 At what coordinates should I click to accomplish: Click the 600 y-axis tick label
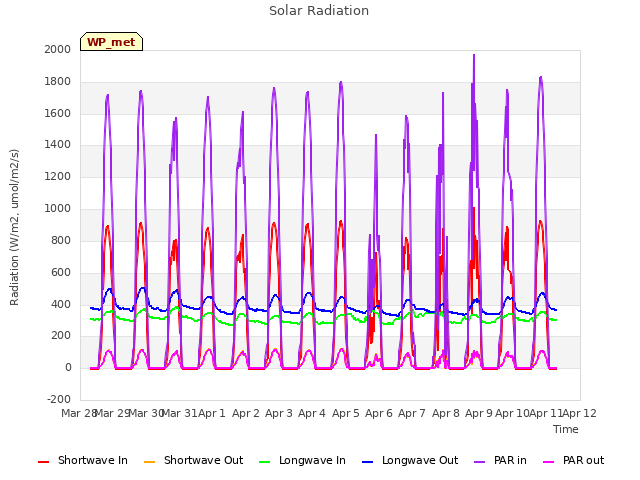point(61,272)
